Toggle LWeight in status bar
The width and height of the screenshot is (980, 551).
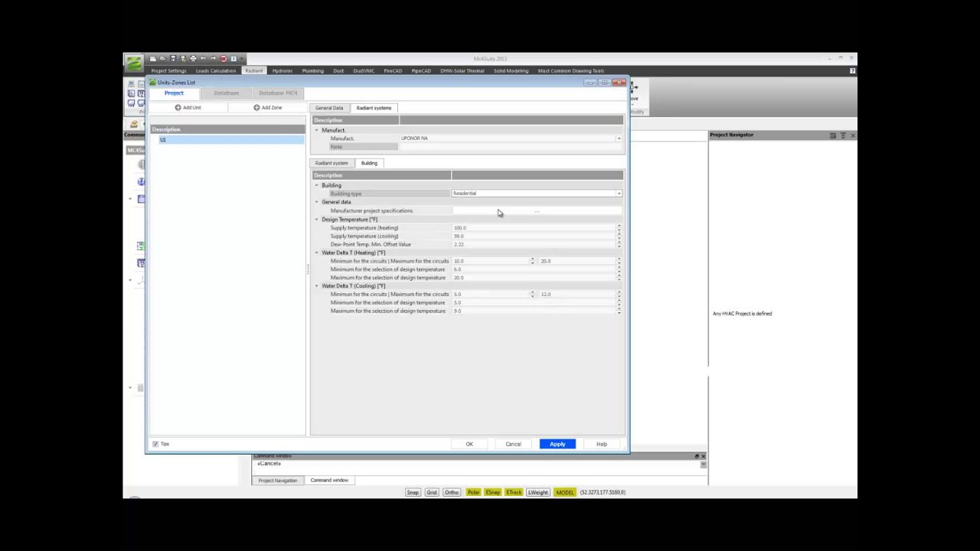538,492
